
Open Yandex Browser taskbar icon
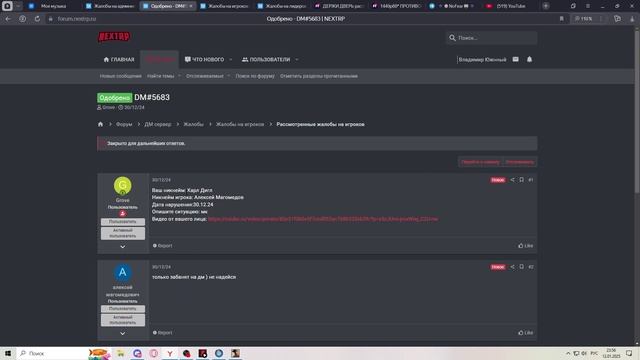click(x=170, y=353)
